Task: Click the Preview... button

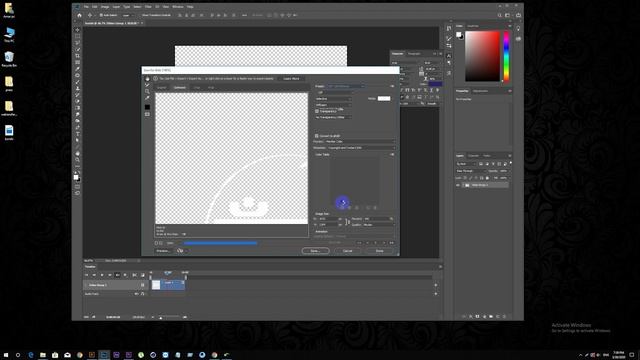Action: [x=163, y=251]
